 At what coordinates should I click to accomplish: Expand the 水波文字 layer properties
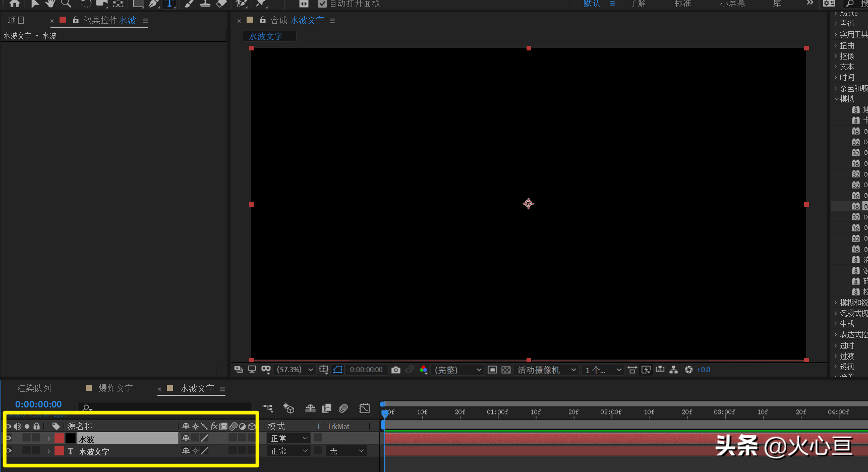coord(48,451)
